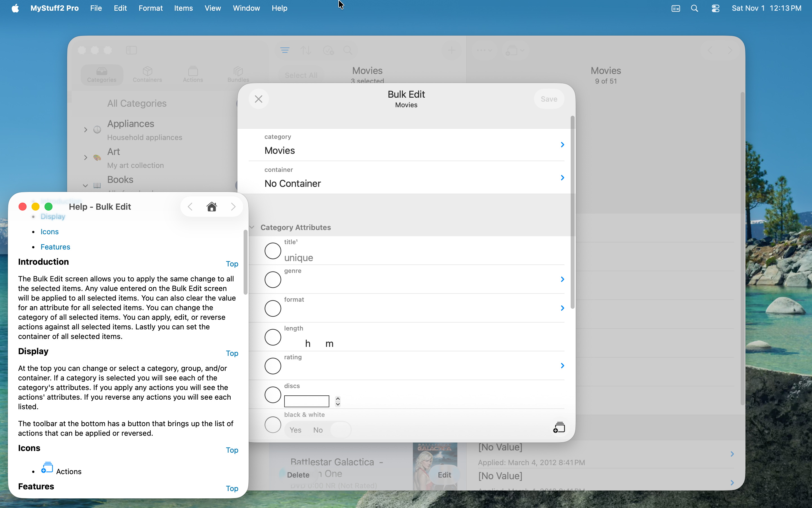Toggle the black & white attribute circle
Viewport: 812px width, 508px height.
(272, 425)
